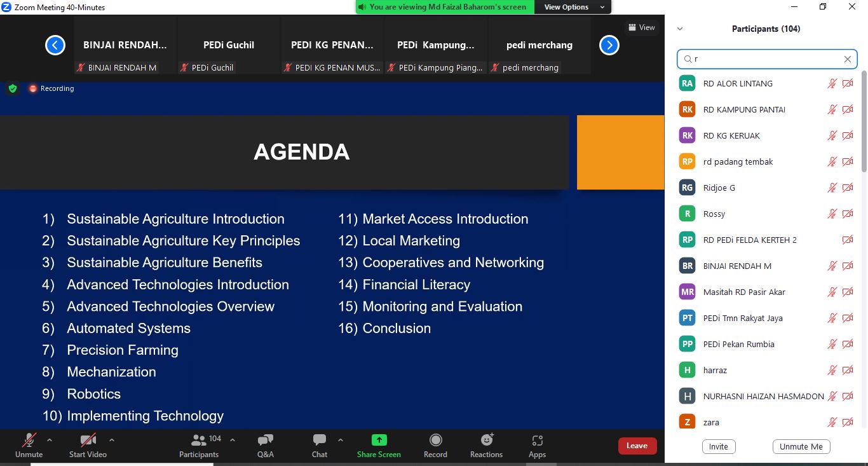Click RD ALOR LINTANG's muted microphone icon
Viewport: 868px width, 466px height.
tap(832, 83)
